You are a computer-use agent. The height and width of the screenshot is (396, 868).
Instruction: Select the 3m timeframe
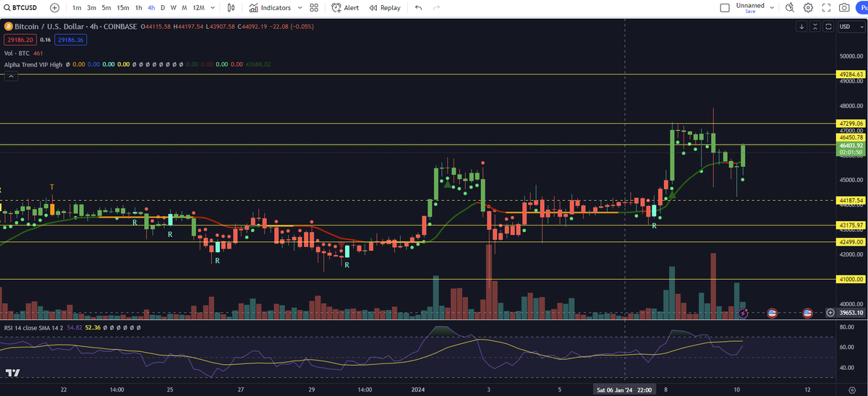91,7
